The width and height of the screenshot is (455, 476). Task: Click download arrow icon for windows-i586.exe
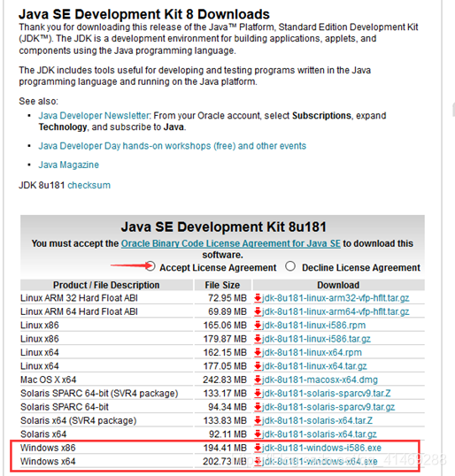tap(258, 448)
